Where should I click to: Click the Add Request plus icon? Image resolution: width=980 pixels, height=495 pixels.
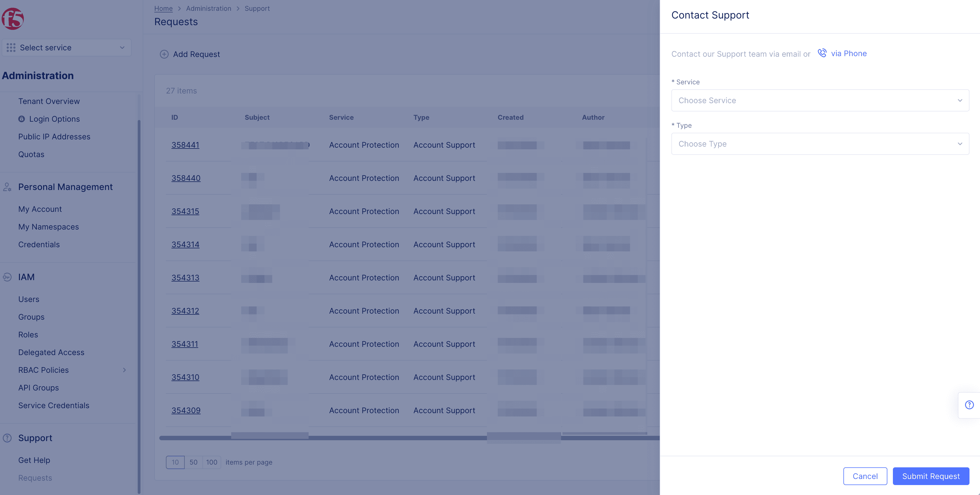pos(163,54)
